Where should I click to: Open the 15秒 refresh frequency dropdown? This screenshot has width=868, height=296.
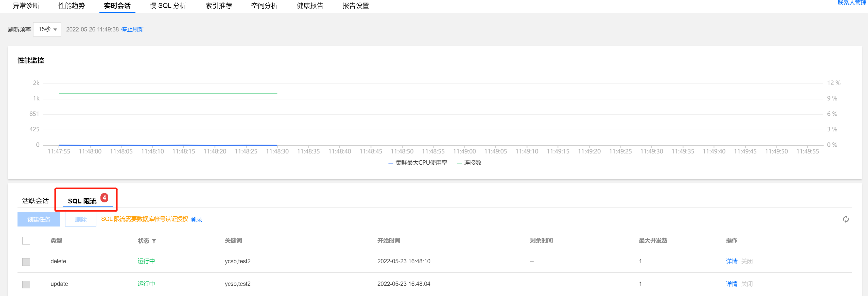(x=47, y=29)
